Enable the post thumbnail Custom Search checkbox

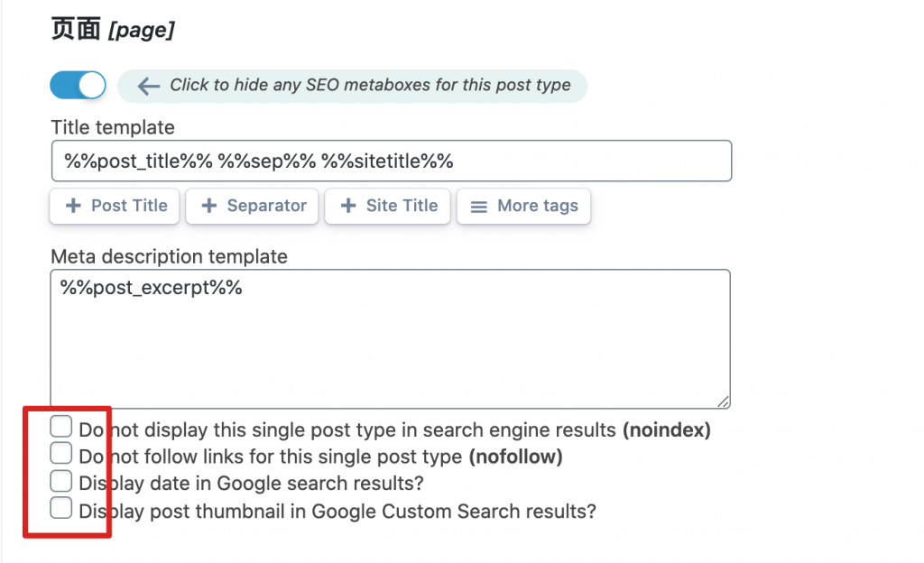pyautogui.click(x=61, y=508)
